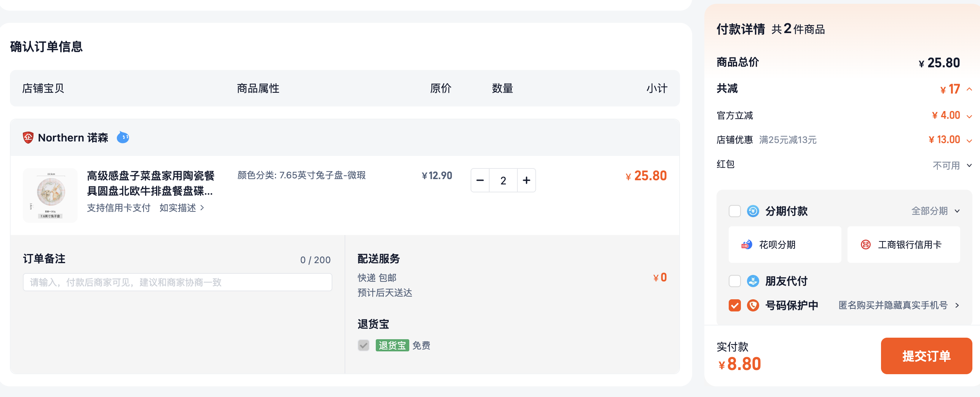Screen dimensions: 980x397
Task: Open the blue Wangwang chat icon
Action: (x=123, y=137)
